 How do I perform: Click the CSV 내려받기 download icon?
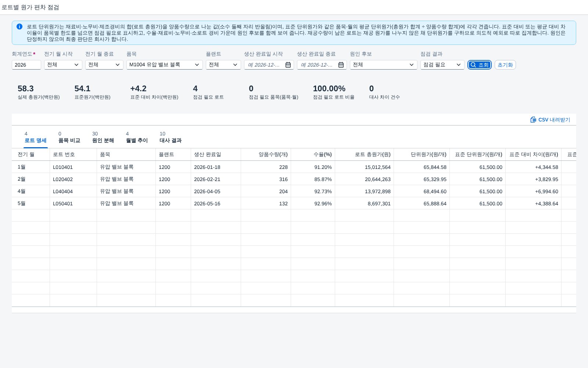(x=533, y=120)
